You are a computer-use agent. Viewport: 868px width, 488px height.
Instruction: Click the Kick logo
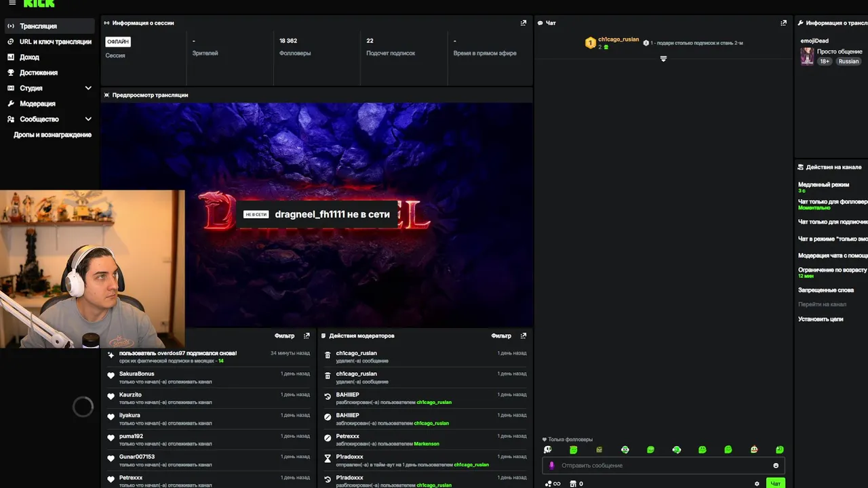click(x=39, y=3)
